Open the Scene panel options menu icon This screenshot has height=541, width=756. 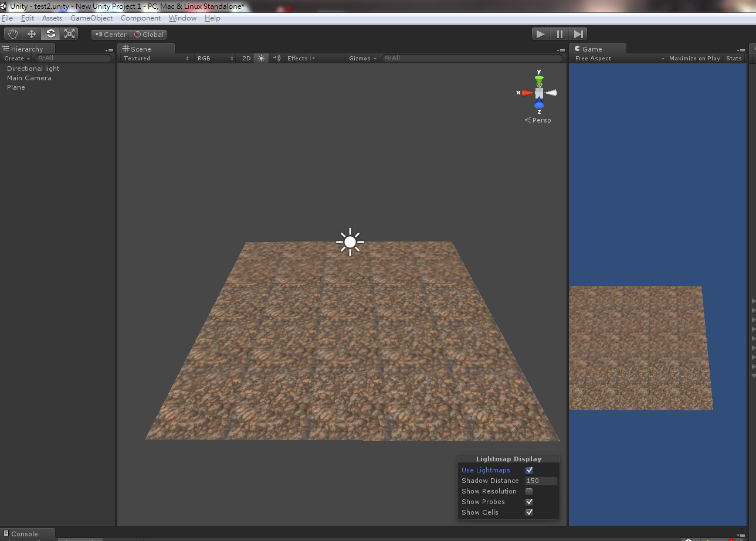coord(561,50)
